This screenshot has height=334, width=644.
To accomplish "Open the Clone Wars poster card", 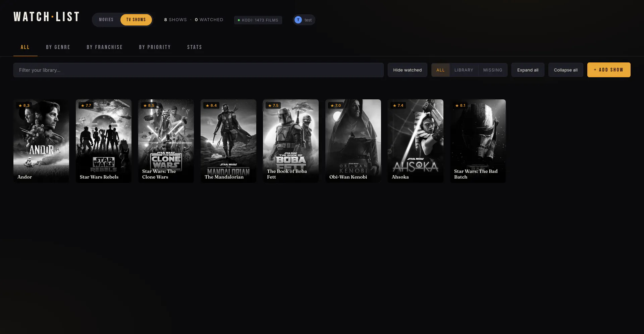I will [166, 141].
